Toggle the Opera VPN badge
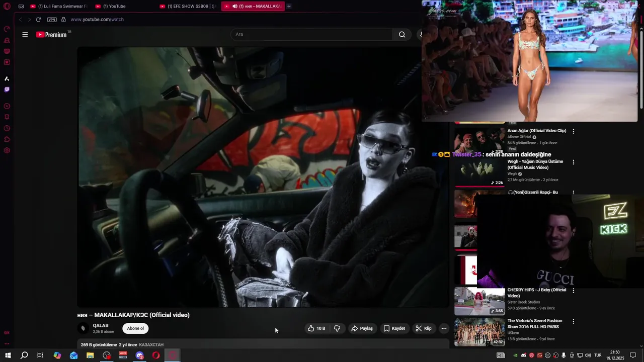 coord(52,20)
